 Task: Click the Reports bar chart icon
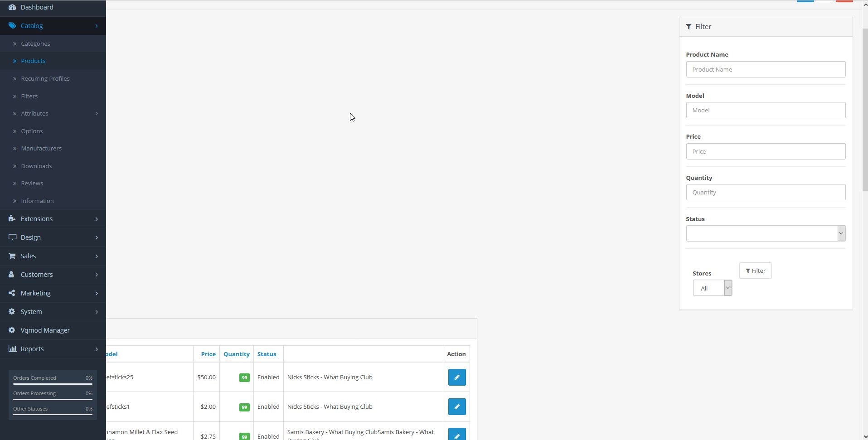click(12, 349)
